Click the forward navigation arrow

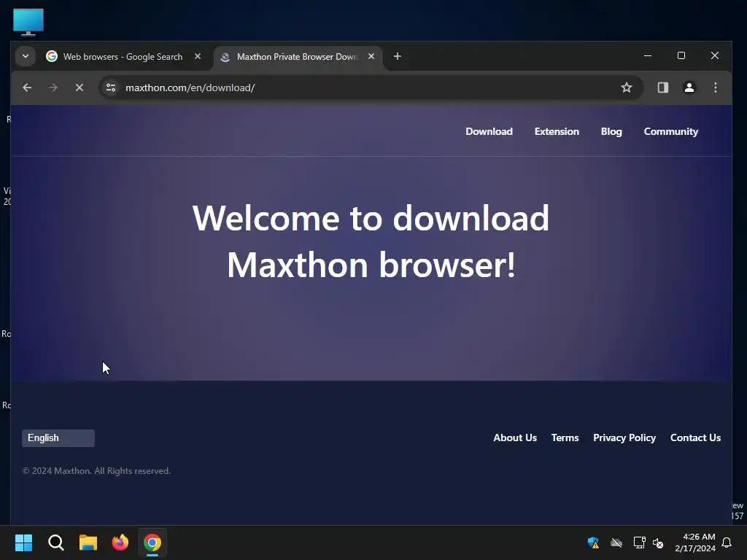coord(53,87)
